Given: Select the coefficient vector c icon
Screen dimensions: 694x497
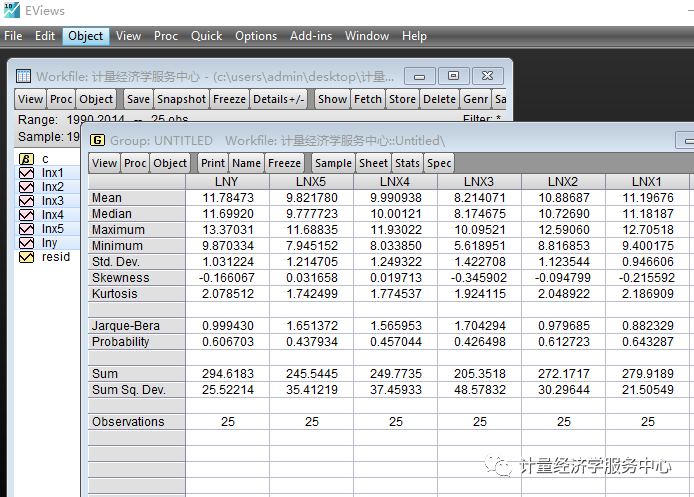Looking at the screenshot, I should point(27,159).
